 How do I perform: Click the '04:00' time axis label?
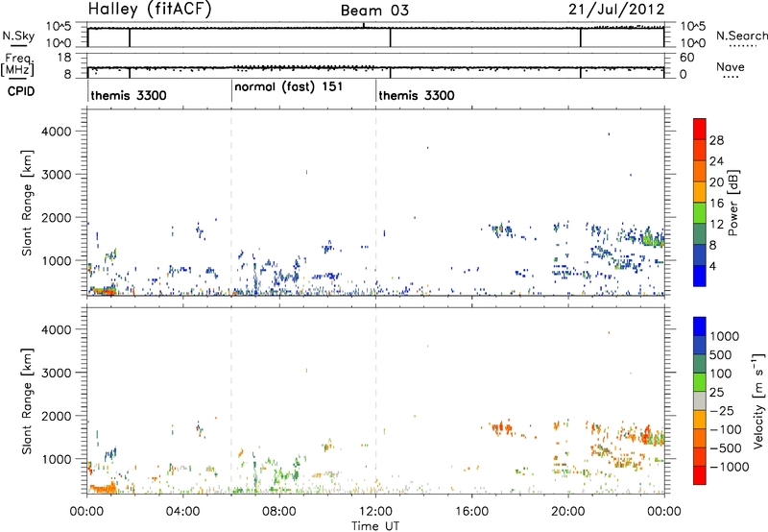[x=182, y=512]
